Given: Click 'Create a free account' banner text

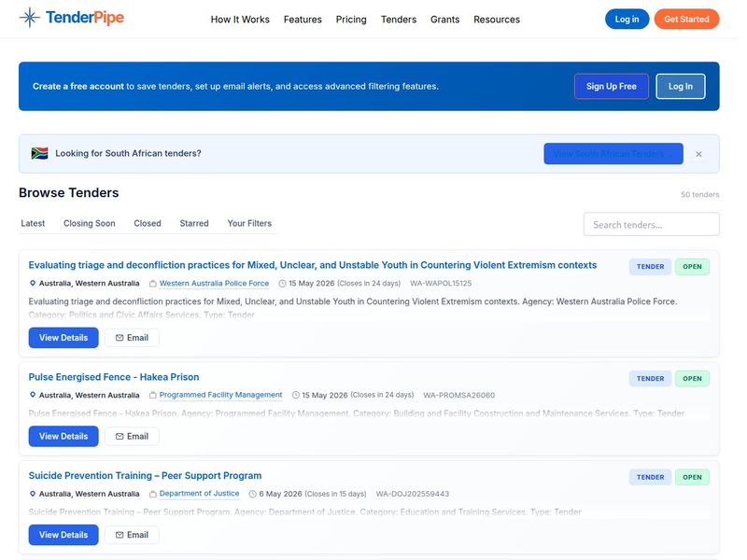Looking at the screenshot, I should (x=78, y=86).
